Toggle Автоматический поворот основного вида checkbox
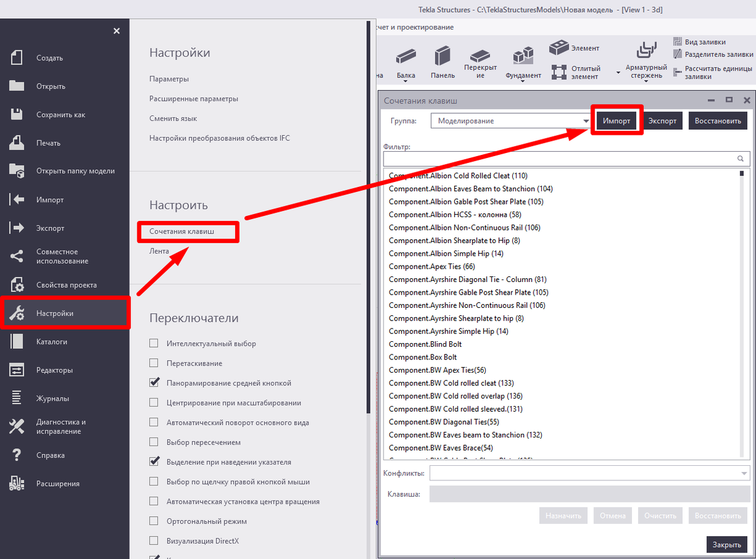The height and width of the screenshot is (559, 756). [154, 422]
